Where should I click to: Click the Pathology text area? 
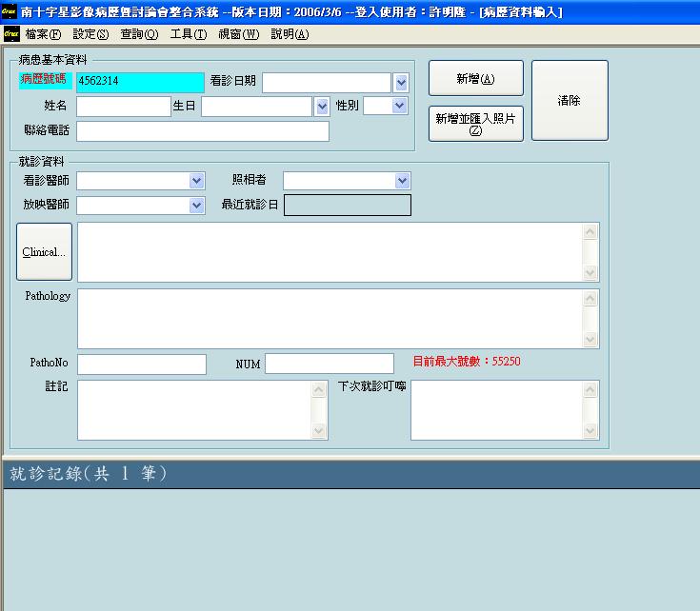(x=330, y=319)
